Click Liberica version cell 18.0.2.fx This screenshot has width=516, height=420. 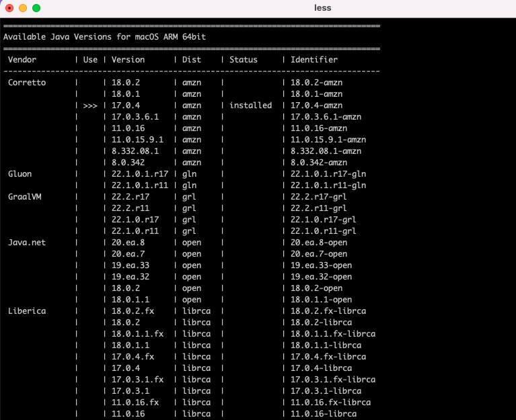click(133, 311)
